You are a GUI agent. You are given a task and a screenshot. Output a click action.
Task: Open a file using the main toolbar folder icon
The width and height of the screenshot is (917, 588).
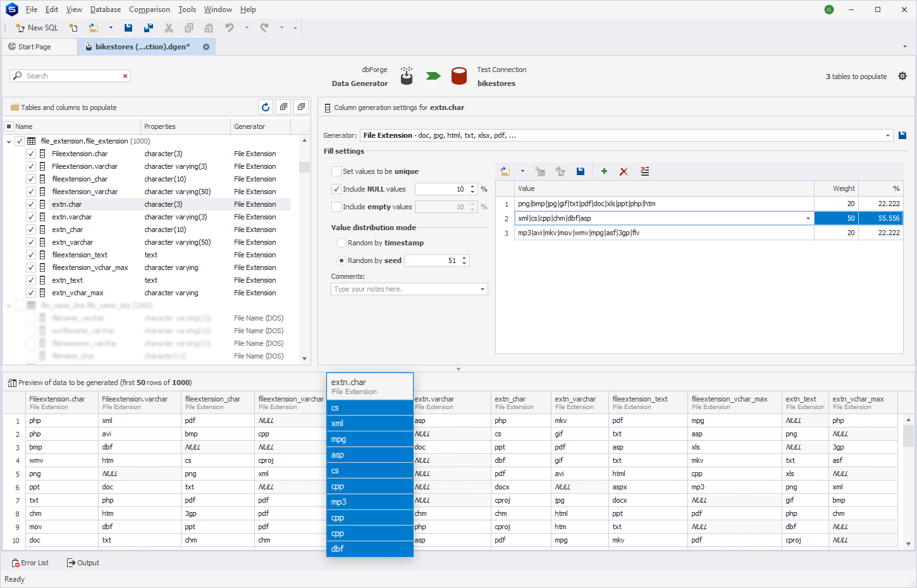coord(94,28)
